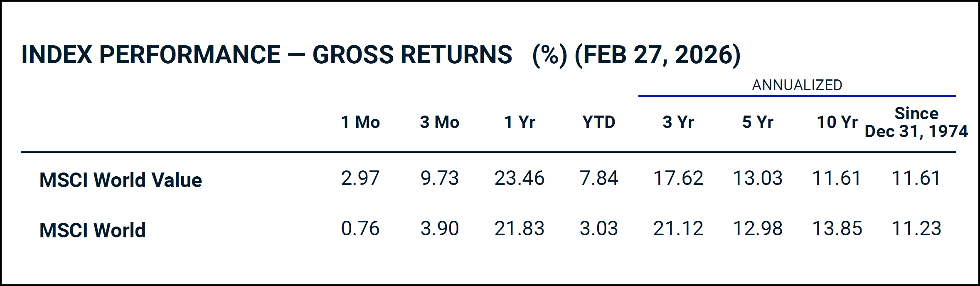
Task: Select the "MSCI World Value" row label
Action: tap(121, 180)
